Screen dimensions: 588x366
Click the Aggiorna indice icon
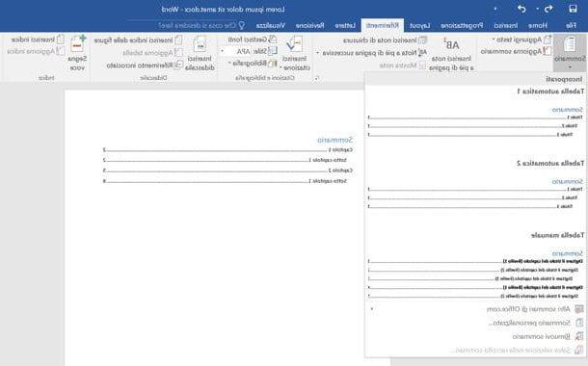coord(61,51)
